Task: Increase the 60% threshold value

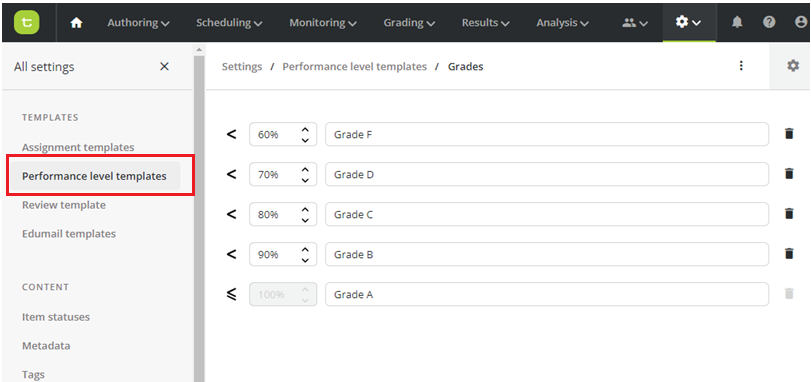Action: point(305,129)
